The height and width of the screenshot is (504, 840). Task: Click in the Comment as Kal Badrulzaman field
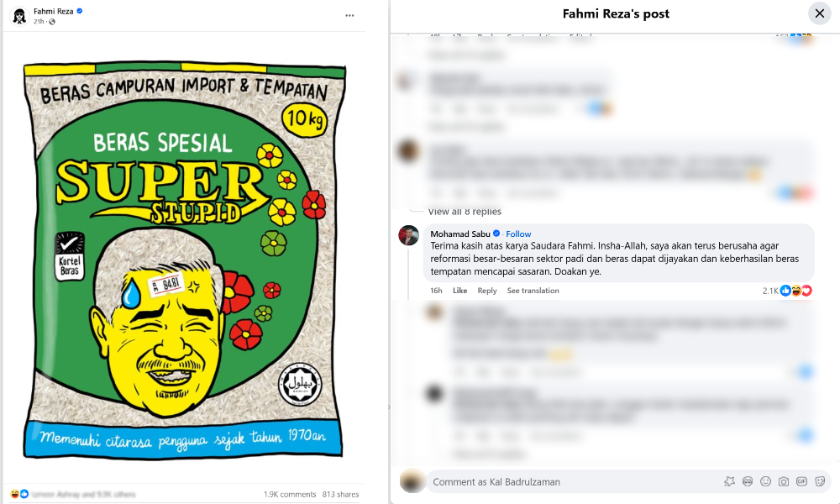(573, 481)
